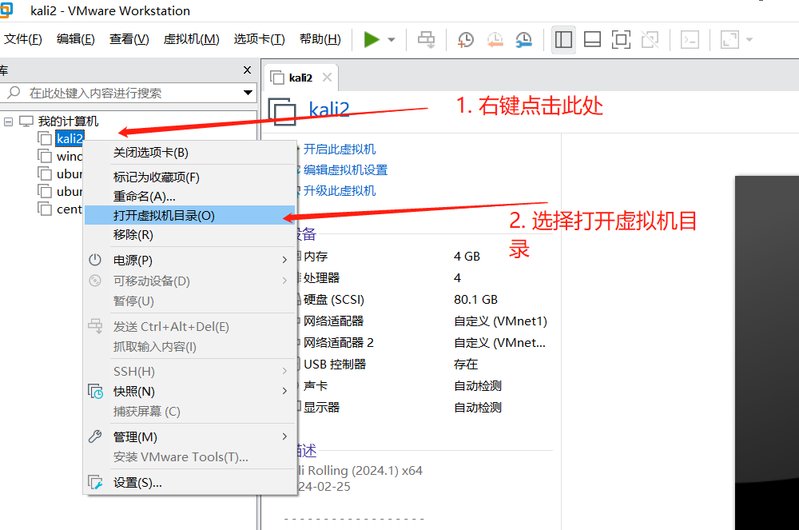
Task: Click the 编辑虚拟机设置 link
Action: [345, 170]
